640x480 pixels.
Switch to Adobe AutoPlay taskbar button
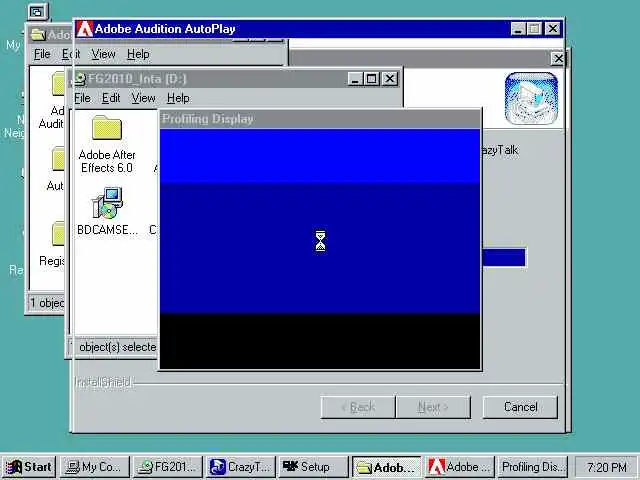pyautogui.click(x=459, y=467)
